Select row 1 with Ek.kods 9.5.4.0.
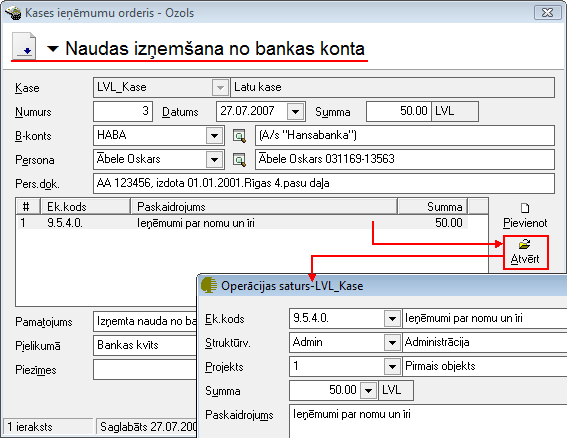Viewport: 567px width, 438px height. pyautogui.click(x=243, y=223)
